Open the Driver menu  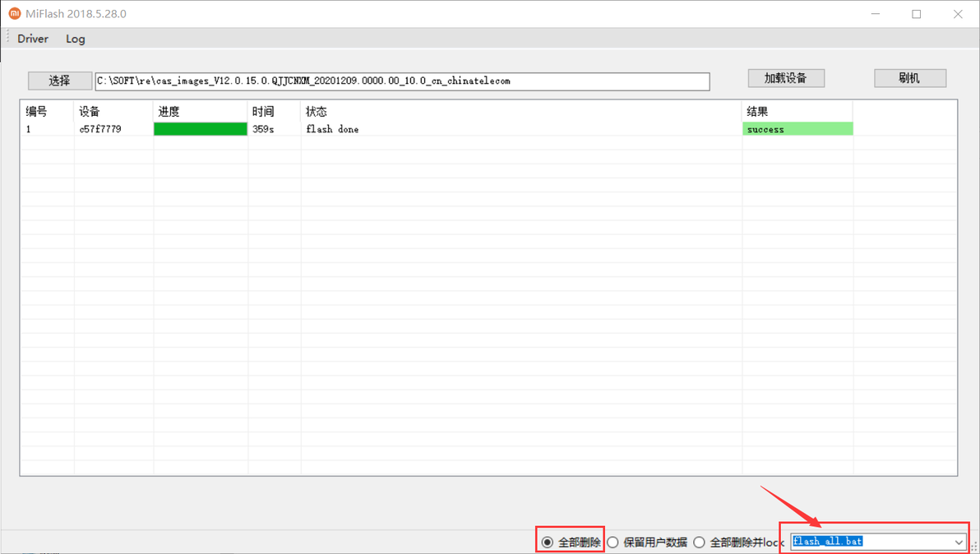click(x=33, y=39)
